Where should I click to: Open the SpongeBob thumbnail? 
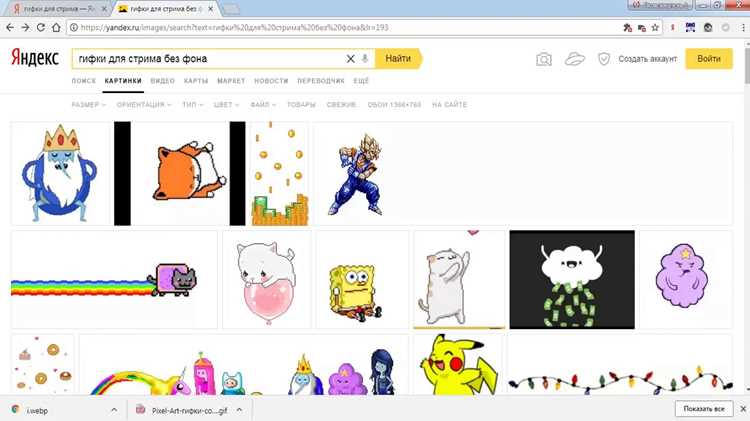pos(362,280)
